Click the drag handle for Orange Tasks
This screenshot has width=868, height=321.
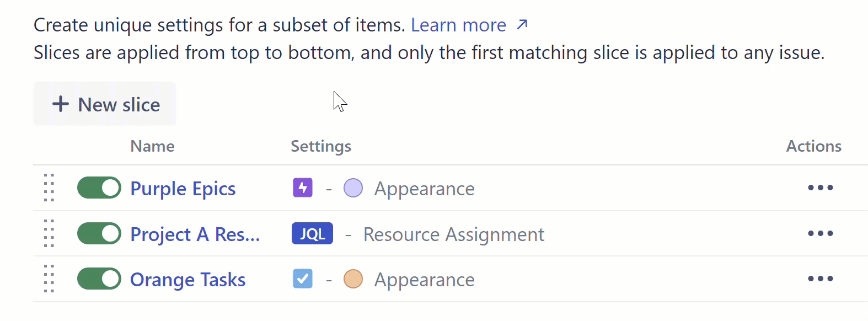click(x=49, y=279)
